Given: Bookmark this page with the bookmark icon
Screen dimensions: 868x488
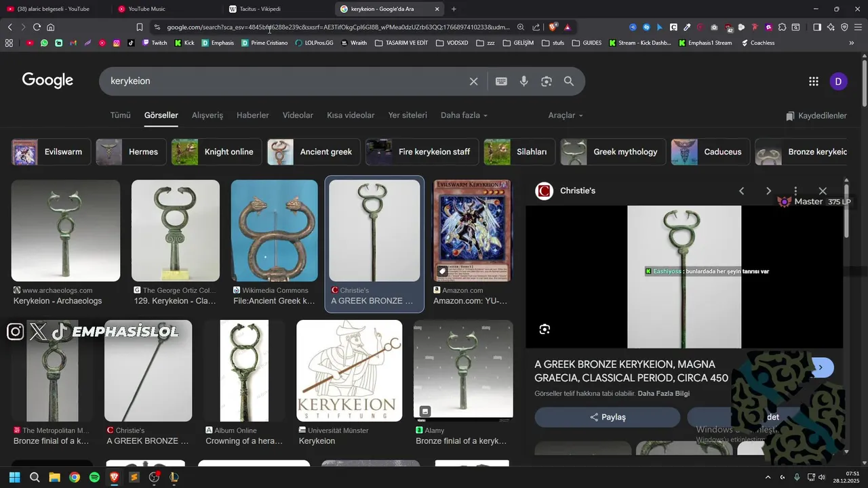Looking at the screenshot, I should click(x=140, y=27).
